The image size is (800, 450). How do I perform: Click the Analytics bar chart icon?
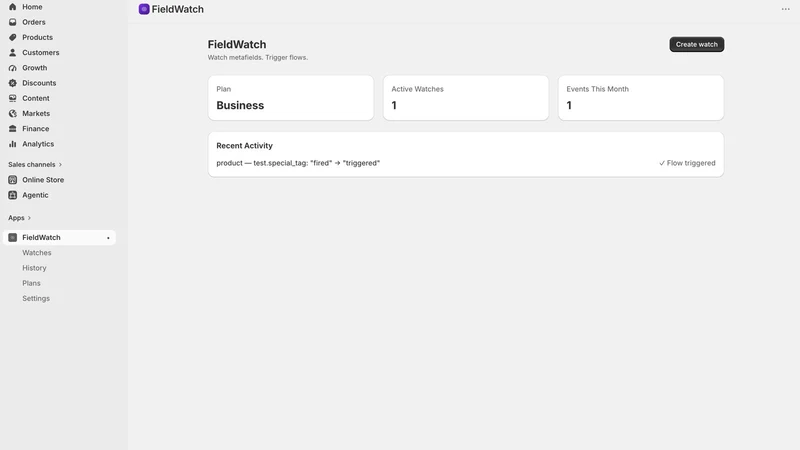(13, 144)
